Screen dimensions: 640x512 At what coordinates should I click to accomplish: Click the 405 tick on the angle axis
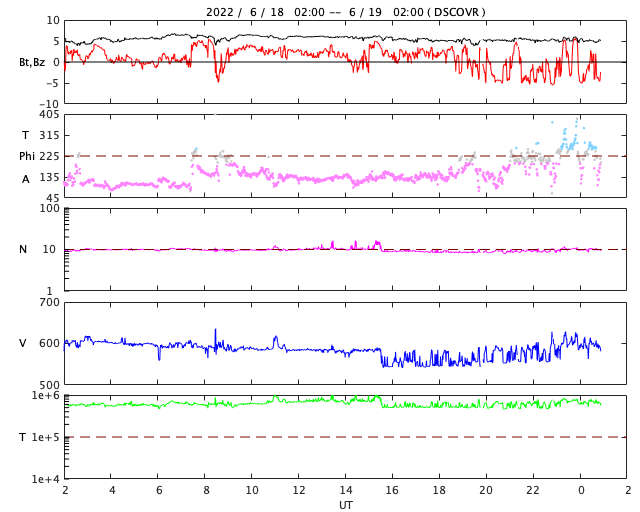[50, 115]
